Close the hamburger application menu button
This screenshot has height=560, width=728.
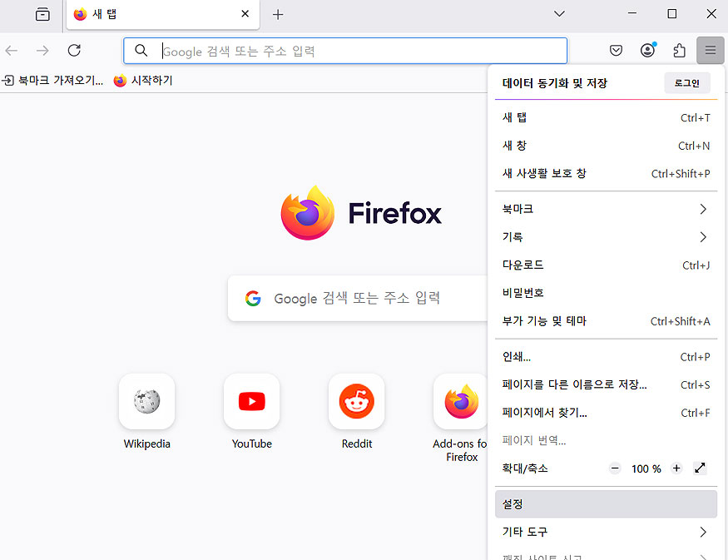click(x=711, y=50)
